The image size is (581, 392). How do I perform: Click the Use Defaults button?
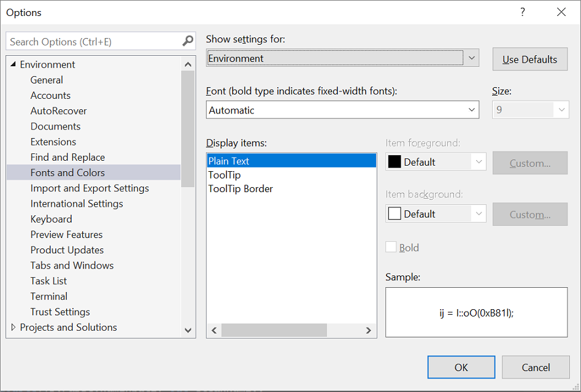(x=529, y=59)
